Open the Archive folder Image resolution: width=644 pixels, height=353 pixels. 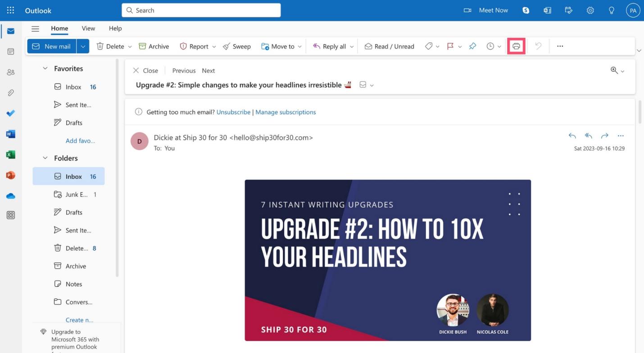click(68, 266)
